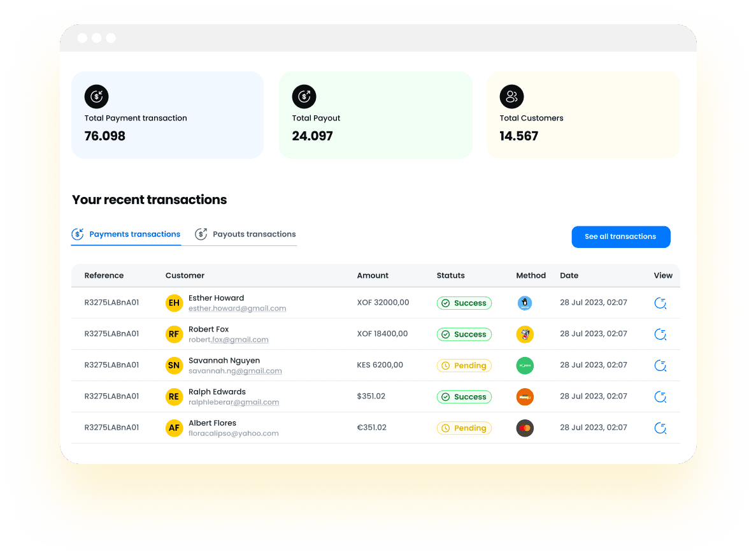
Task: Click the Date column header
Action: 569,276
